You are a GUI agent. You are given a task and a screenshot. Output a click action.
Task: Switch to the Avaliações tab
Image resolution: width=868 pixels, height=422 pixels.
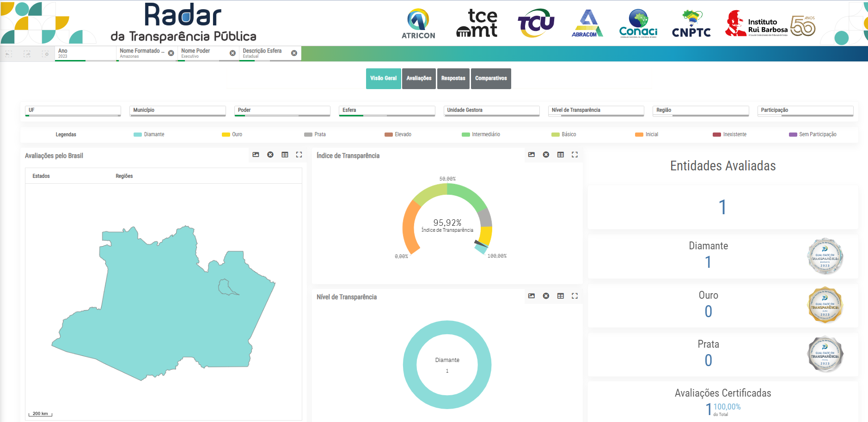(x=419, y=78)
